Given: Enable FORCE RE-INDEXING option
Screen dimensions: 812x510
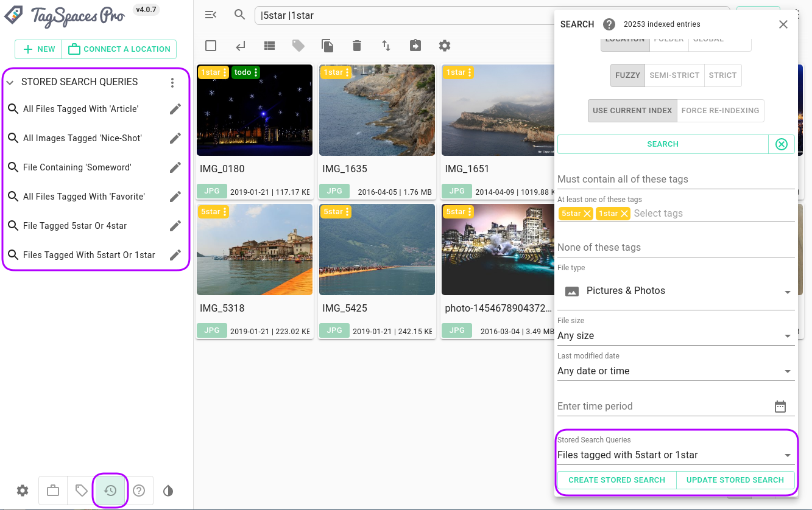Looking at the screenshot, I should click(721, 110).
